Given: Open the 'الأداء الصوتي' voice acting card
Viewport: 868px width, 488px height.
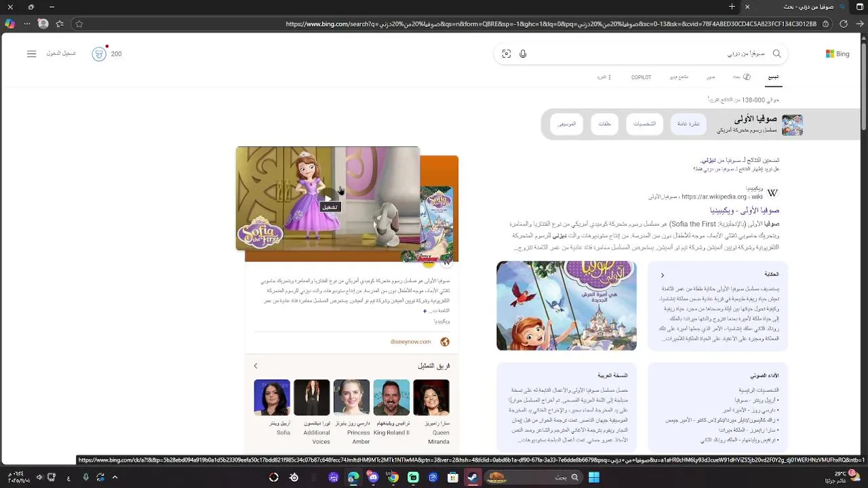Looking at the screenshot, I should (x=717, y=407).
